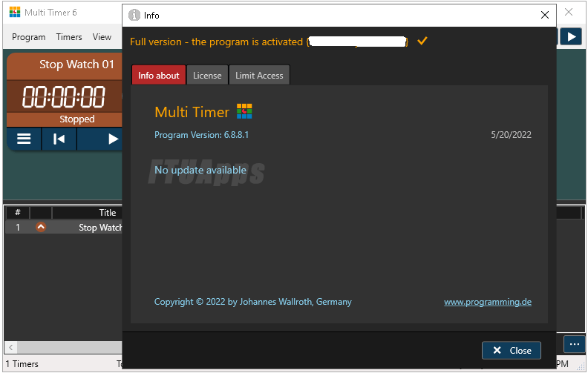Click the Stopped status label
Viewport: 588px width, 373px height.
(77, 119)
